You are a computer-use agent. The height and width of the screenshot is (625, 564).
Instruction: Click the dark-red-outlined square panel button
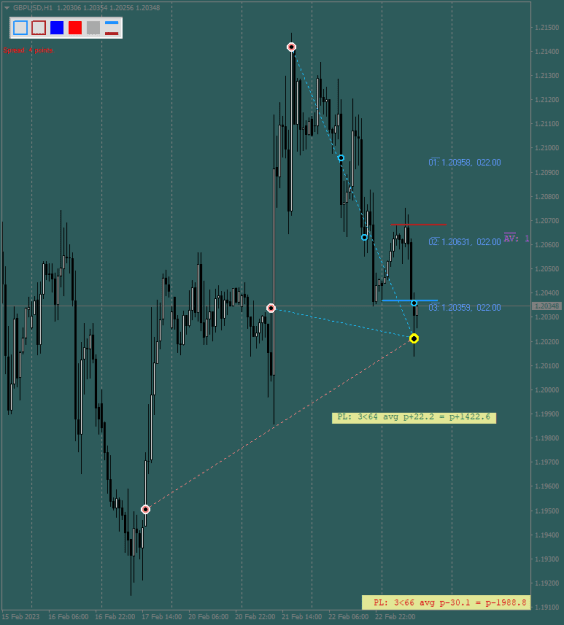click(39, 28)
